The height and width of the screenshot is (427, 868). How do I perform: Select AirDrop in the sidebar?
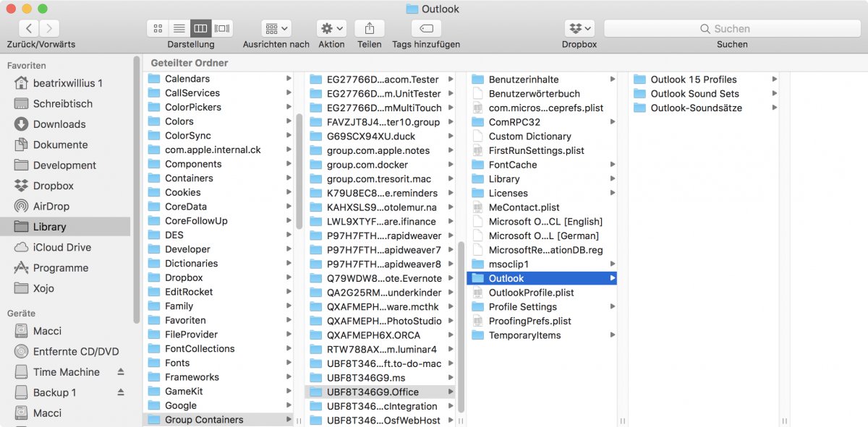tap(48, 206)
